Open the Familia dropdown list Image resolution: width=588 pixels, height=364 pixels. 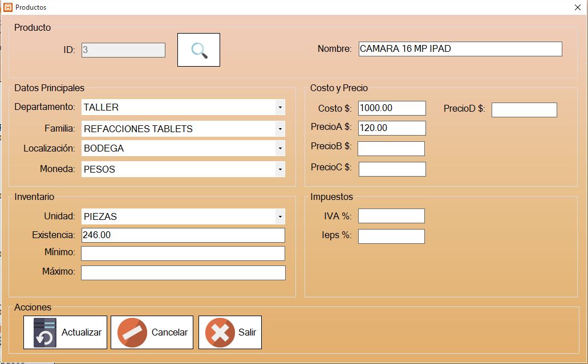point(279,129)
